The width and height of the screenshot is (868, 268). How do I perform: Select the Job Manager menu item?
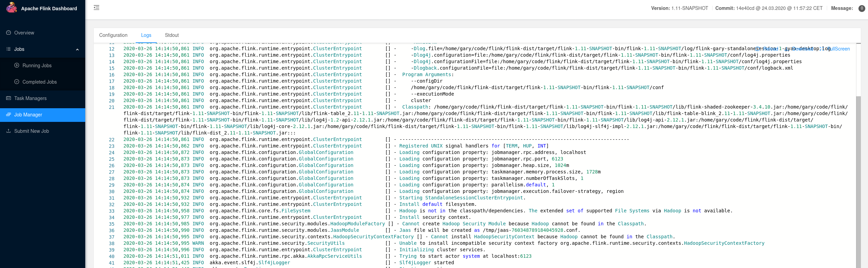(x=43, y=115)
